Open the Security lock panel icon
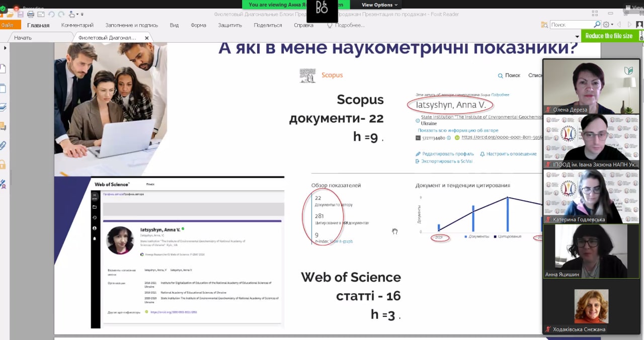 [3, 164]
